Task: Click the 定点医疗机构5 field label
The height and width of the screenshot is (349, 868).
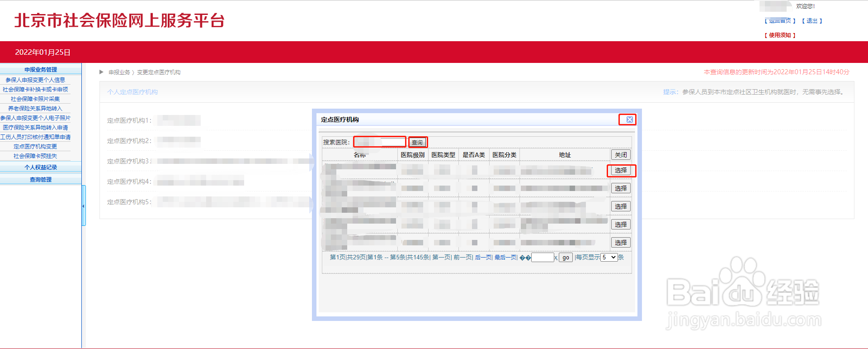Action: click(129, 202)
